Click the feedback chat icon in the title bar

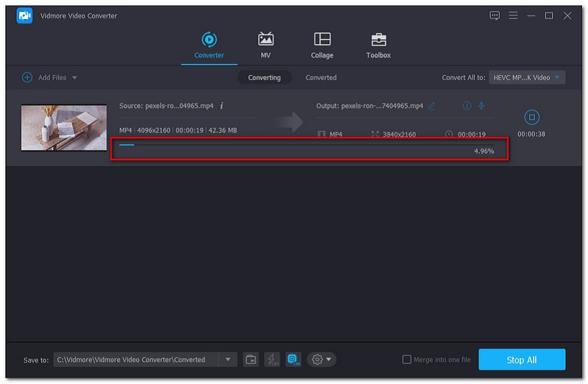click(x=494, y=15)
